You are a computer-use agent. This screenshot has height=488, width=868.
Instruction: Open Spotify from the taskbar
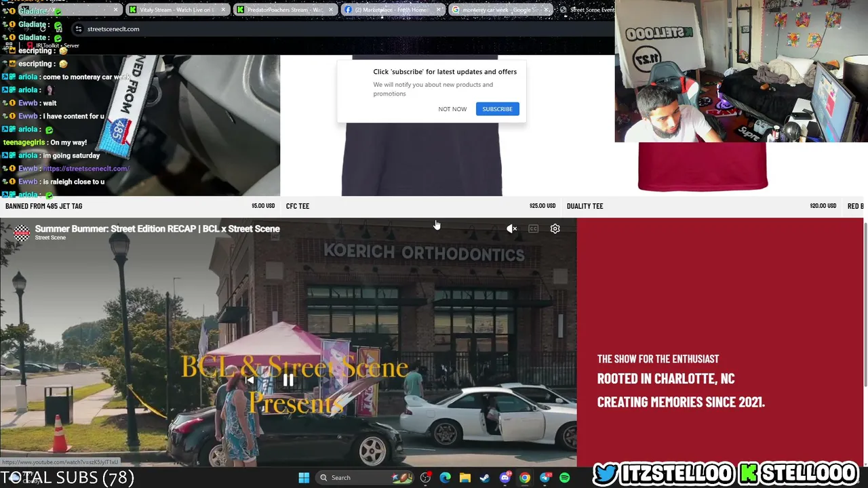pos(565,478)
